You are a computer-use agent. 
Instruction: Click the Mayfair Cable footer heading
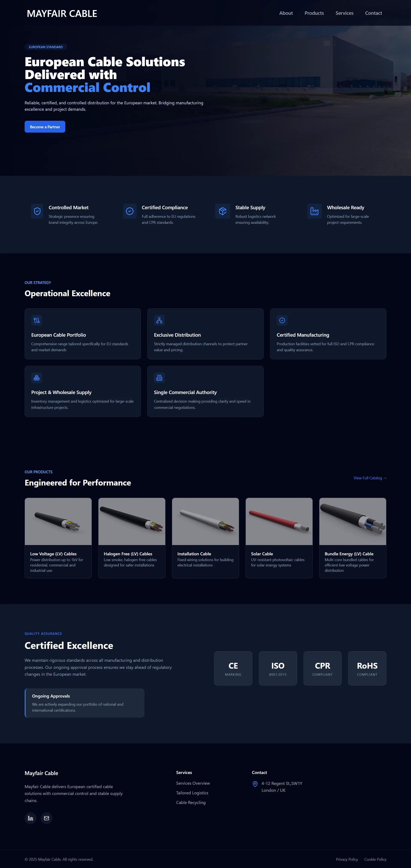tap(42, 773)
